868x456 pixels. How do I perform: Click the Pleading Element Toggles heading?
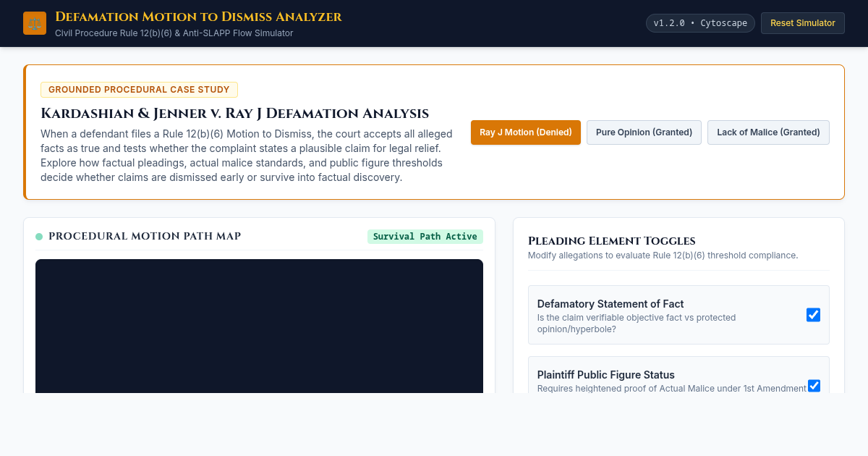point(612,241)
